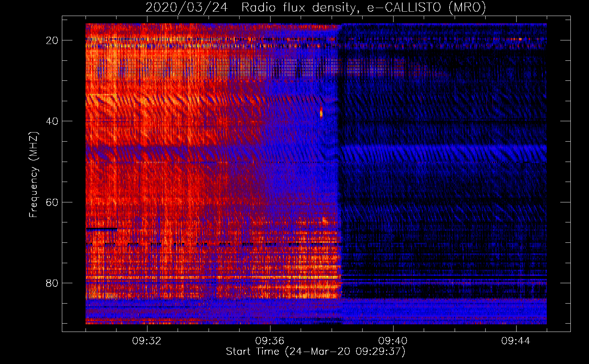Screen dimensions: 589x364
Task: Click the 09:32 time tick label
Action: pos(147,341)
